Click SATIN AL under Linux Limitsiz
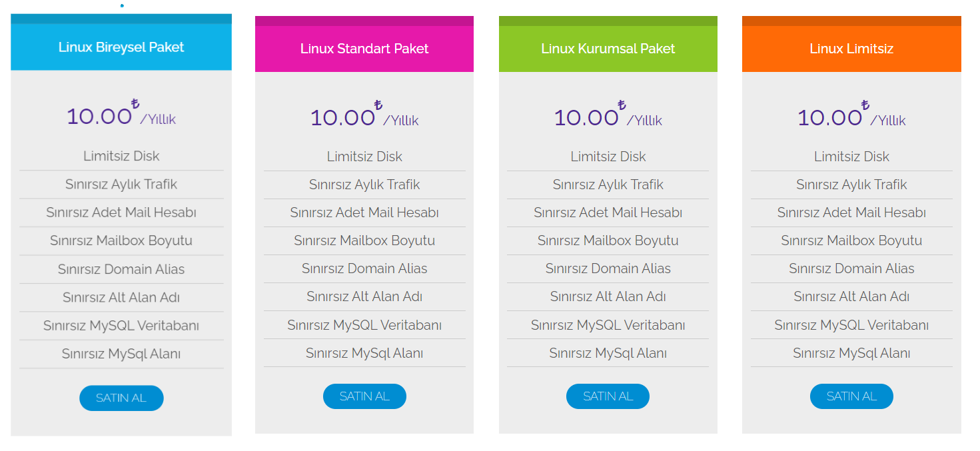Viewport: 980px width, 451px height. [x=851, y=396]
